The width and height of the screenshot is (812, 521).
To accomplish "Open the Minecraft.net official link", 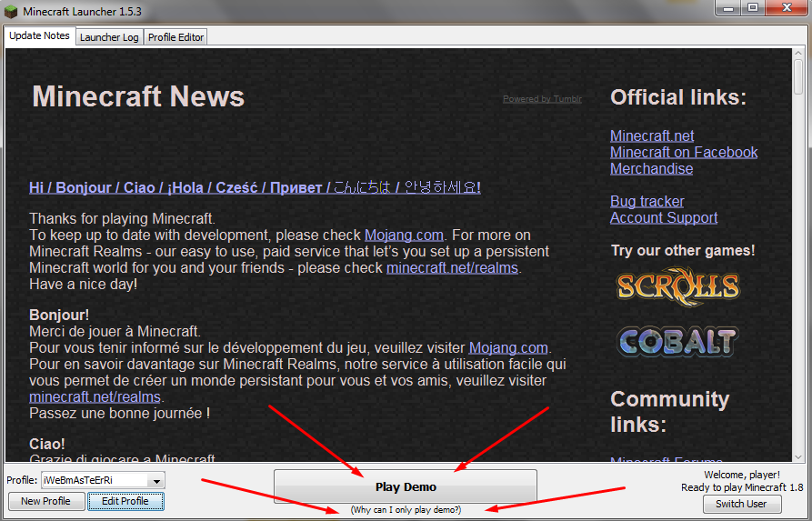I will pyautogui.click(x=652, y=136).
